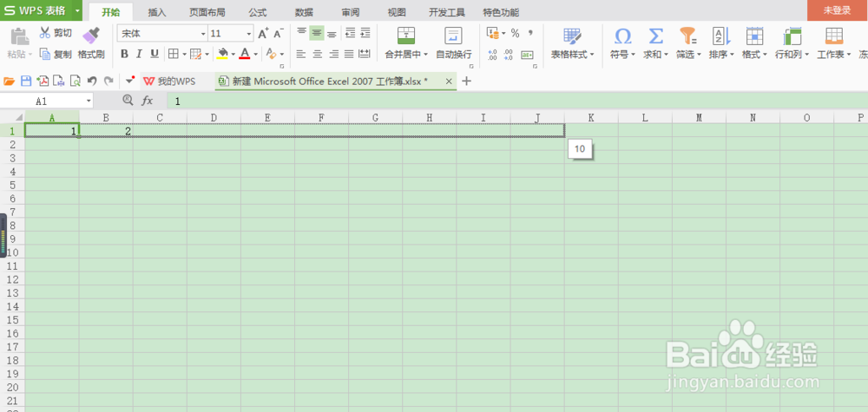Switch to the 页面布局 ribbon tab
Screen dimensions: 868x412
point(207,12)
